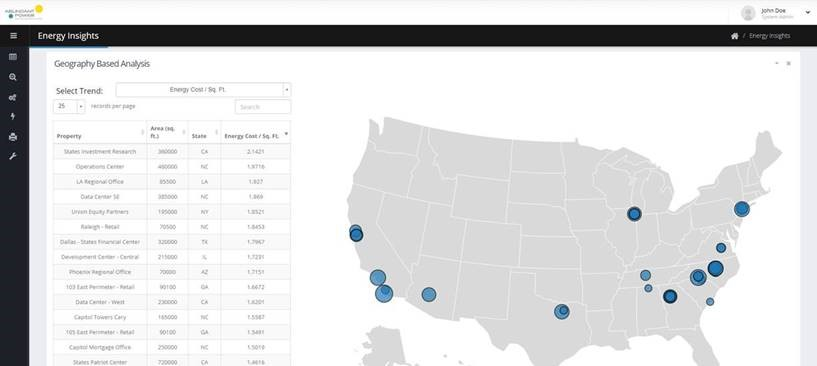Open the gears settings sidebar icon
Image resolution: width=817 pixels, height=366 pixels.
pos(13,97)
